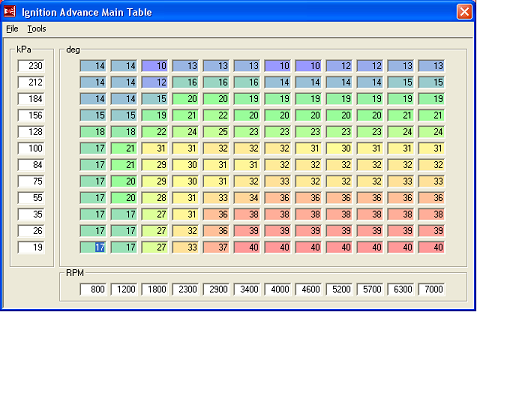
Task: Select the 230 kPa axis field
Action: click(31, 66)
